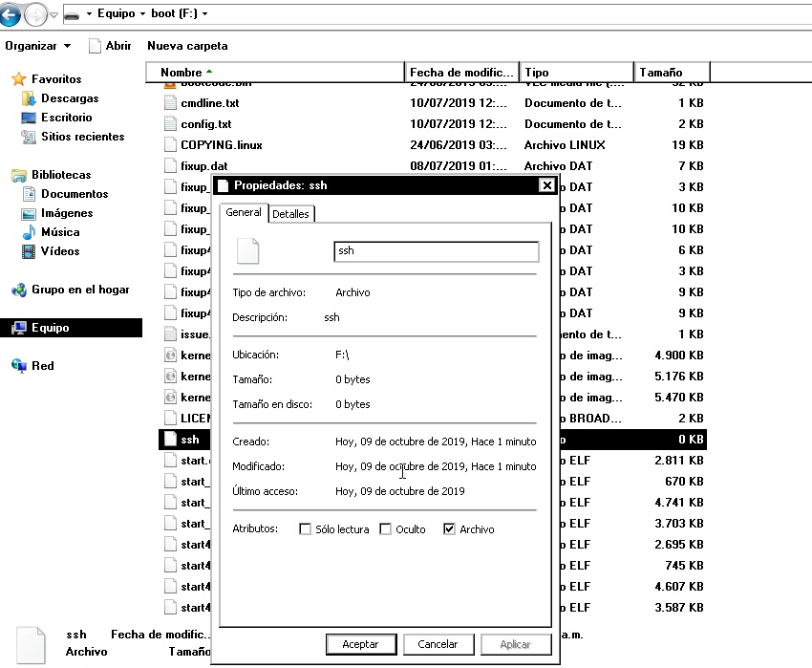Open the Sitios recientes icon
This screenshot has height=668, width=812.
pyautogui.click(x=29, y=137)
